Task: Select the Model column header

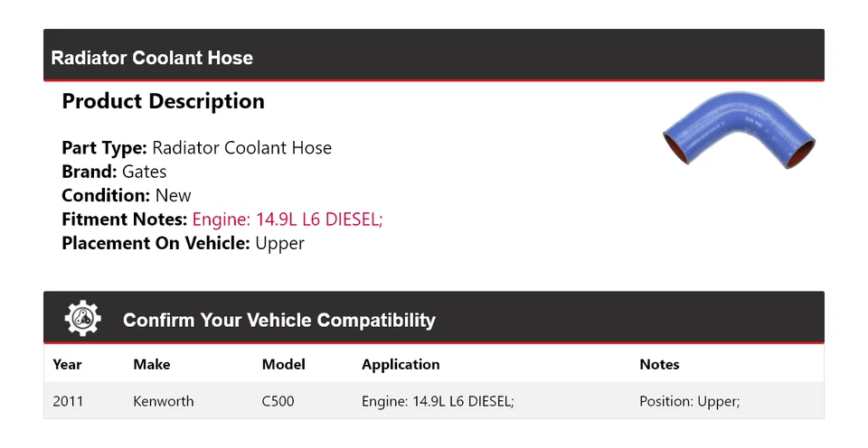Action: coord(283,365)
